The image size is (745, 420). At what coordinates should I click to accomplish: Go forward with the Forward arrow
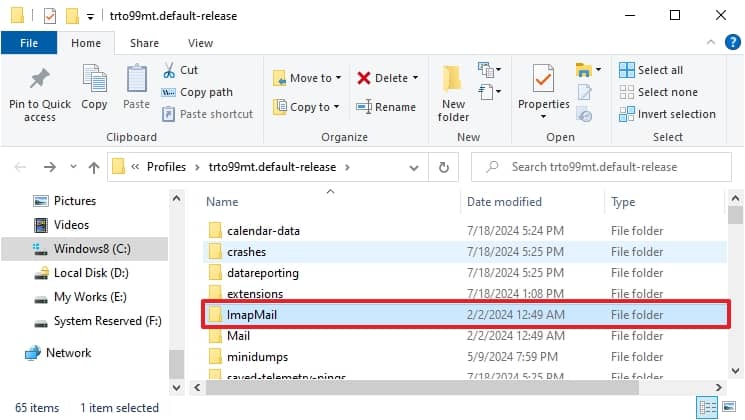click(x=49, y=167)
